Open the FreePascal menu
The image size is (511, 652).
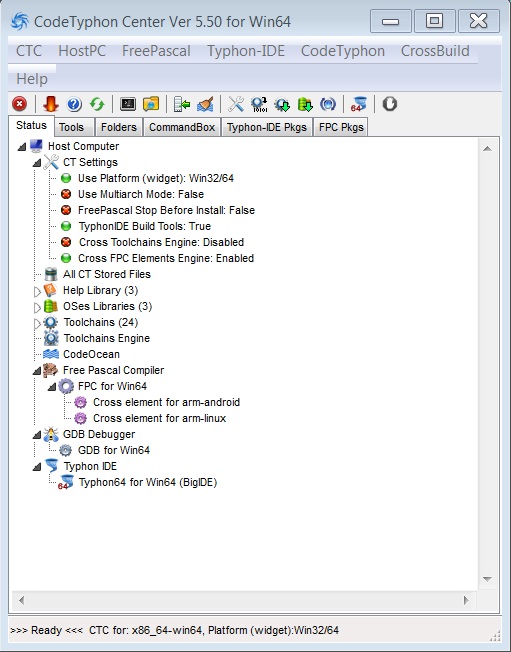pyautogui.click(x=156, y=51)
